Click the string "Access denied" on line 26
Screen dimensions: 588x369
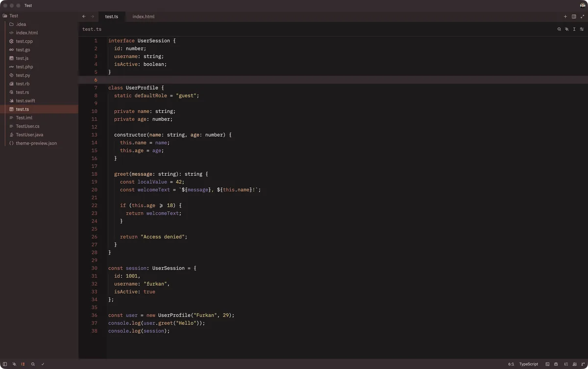click(x=163, y=237)
